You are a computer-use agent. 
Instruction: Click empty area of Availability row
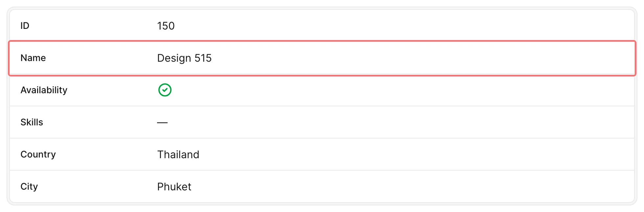[394, 90]
